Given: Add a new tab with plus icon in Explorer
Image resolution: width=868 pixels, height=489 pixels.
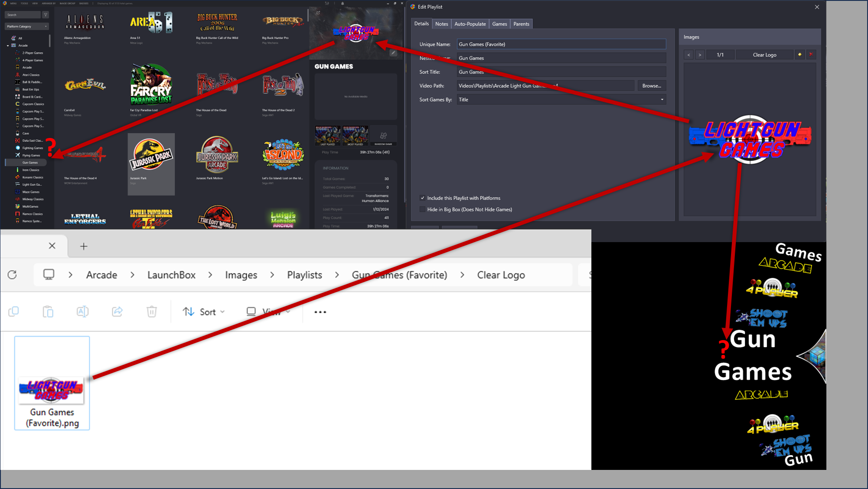Looking at the screenshot, I should point(84,246).
